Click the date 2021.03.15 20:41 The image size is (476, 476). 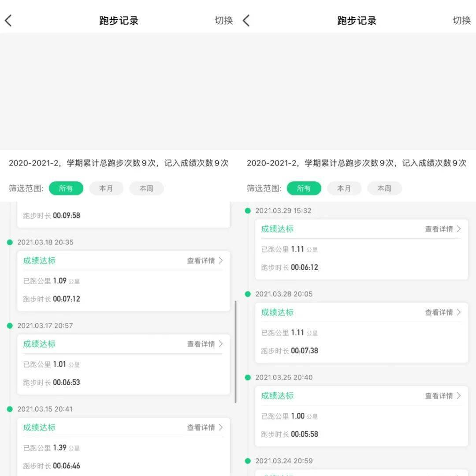(x=45, y=409)
